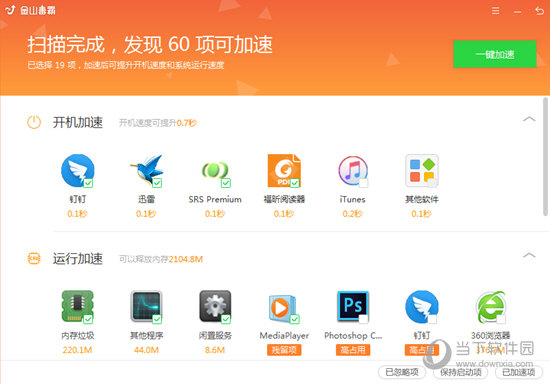This screenshot has height=384, width=550.
Task: Click the 残留项 tag under MediaPlayer
Action: point(284,350)
